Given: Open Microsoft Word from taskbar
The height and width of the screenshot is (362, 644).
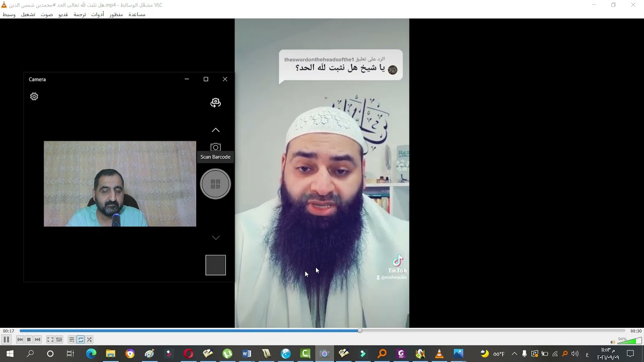Looking at the screenshot, I should [247, 354].
